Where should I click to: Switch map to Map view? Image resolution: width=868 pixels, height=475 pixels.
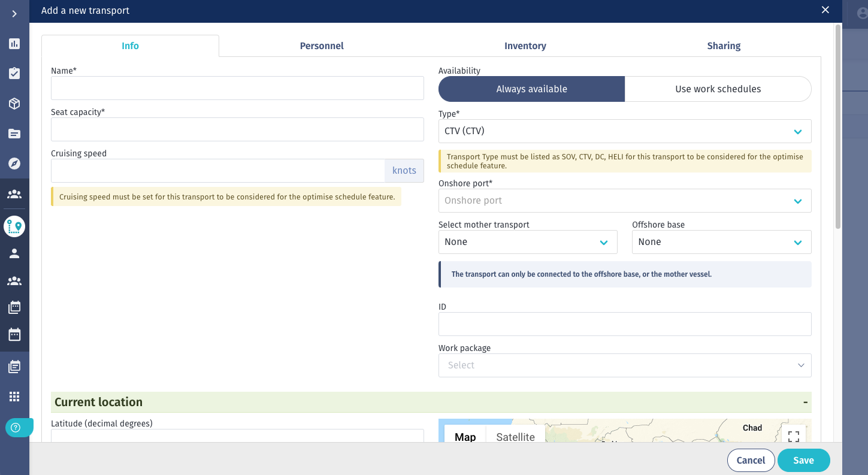click(x=465, y=436)
